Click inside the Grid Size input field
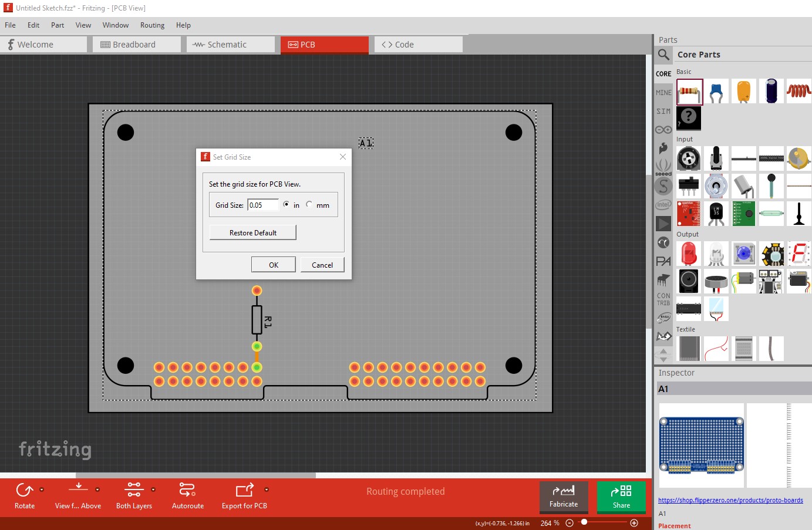 coord(262,204)
